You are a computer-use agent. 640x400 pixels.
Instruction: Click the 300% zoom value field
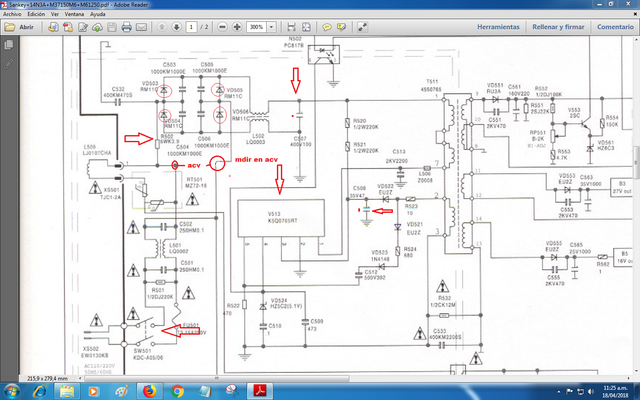(256, 27)
